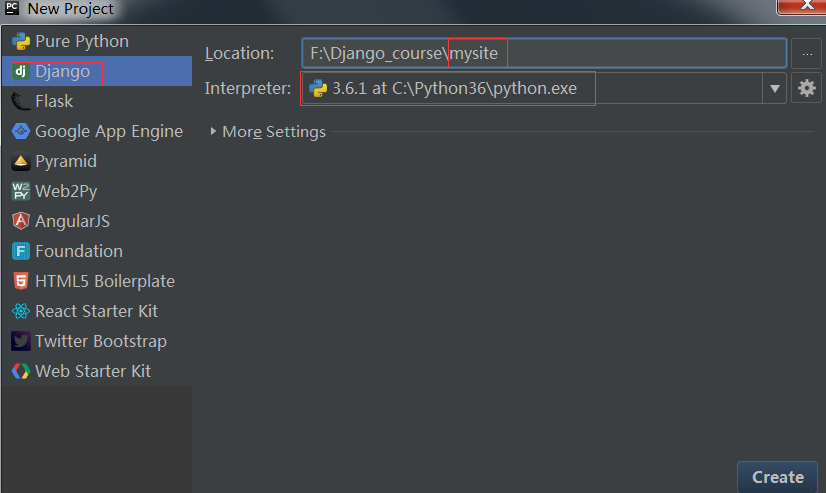Image resolution: width=826 pixels, height=493 pixels.
Task: Open interpreter settings gear
Action: pyautogui.click(x=806, y=88)
